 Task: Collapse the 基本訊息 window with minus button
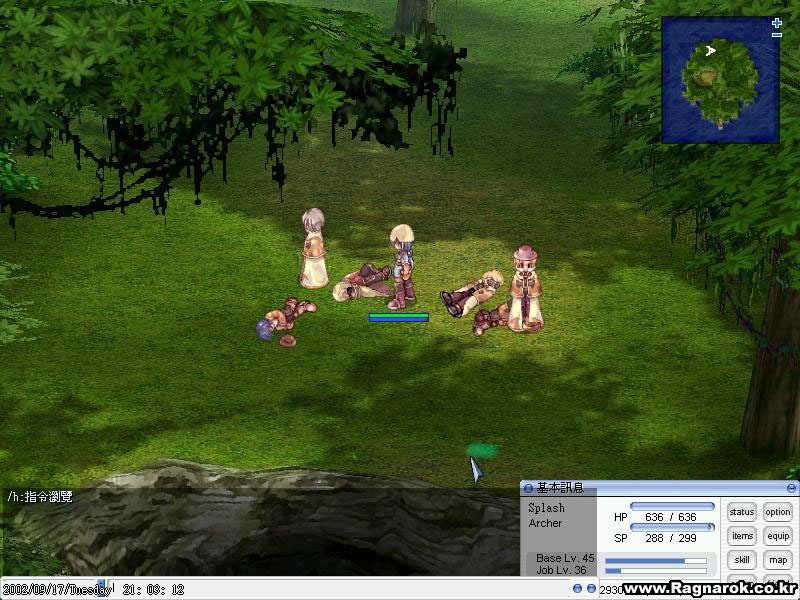(x=791, y=488)
